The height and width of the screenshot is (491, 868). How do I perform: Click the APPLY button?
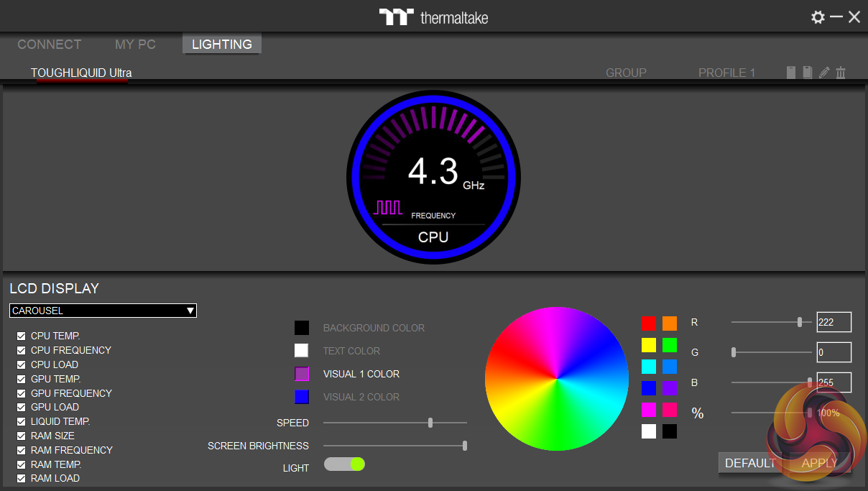tap(819, 463)
